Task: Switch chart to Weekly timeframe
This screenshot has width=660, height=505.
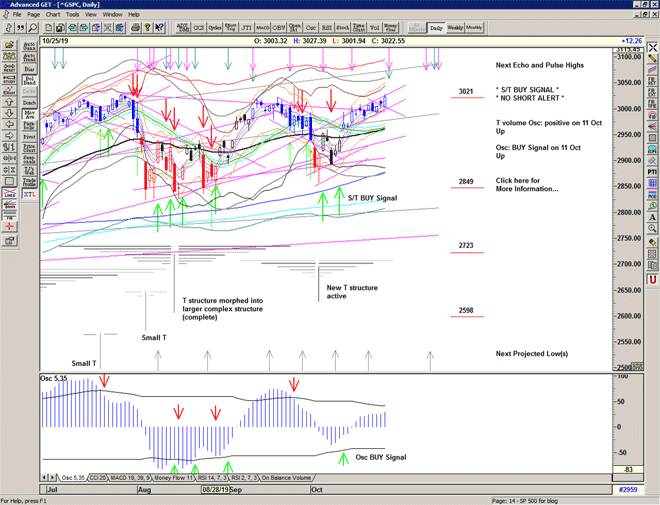Action: [455, 28]
